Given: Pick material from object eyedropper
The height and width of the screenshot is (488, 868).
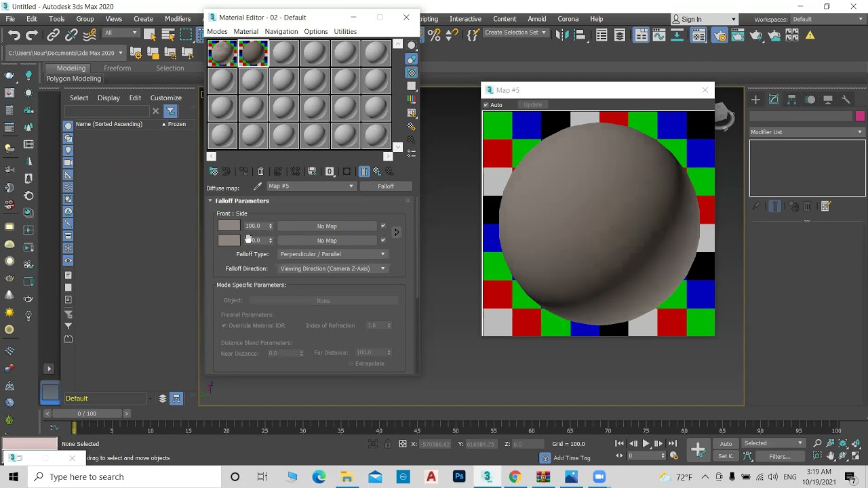Looking at the screenshot, I should click(258, 186).
